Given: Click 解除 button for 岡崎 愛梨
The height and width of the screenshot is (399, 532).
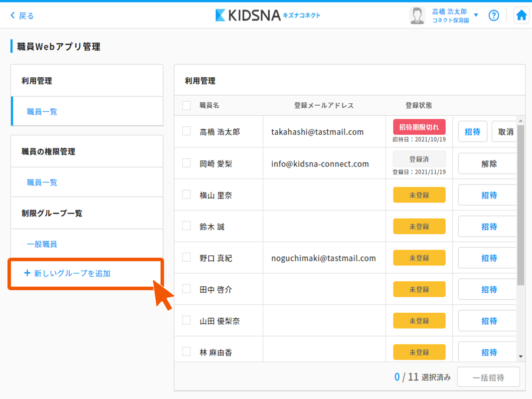Looking at the screenshot, I should click(x=488, y=164).
